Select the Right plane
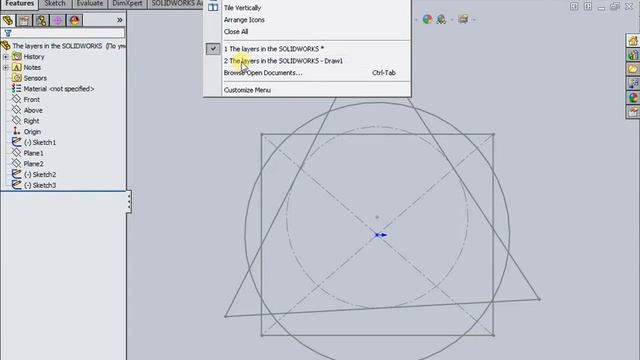 31,121
